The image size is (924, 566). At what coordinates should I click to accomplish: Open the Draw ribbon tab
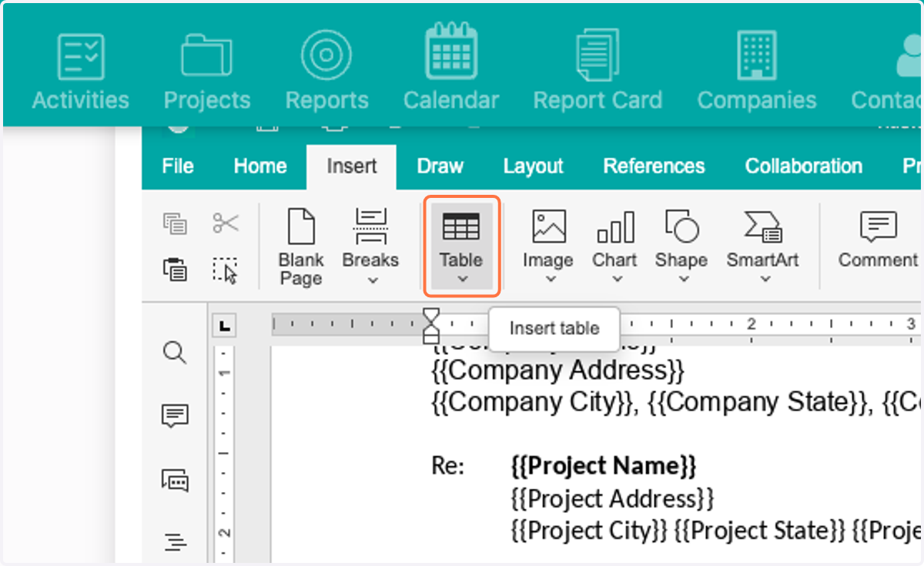tap(440, 166)
